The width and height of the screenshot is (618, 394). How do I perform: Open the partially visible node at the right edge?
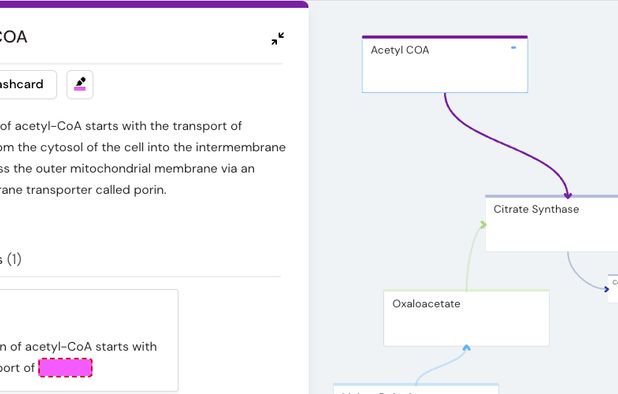[613, 288]
